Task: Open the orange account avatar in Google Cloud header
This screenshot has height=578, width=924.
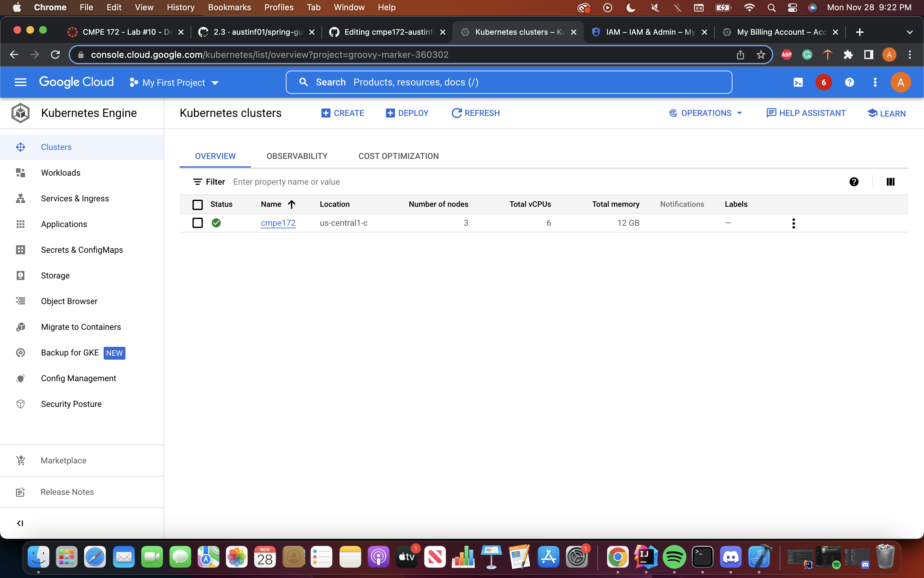Action: tap(901, 82)
